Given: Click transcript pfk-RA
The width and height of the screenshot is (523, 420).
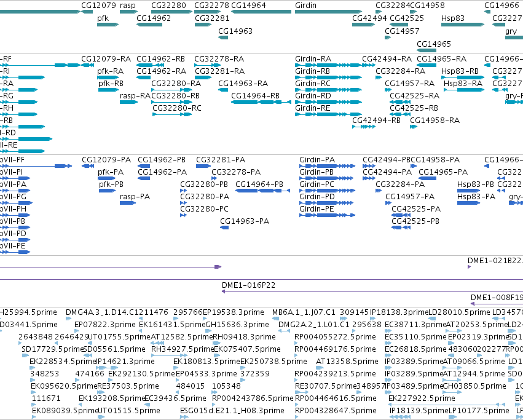Looking at the screenshot, I should pyautogui.click(x=108, y=77).
